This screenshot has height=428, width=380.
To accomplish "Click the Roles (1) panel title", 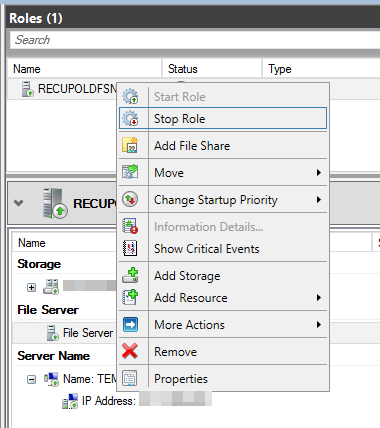I will [36, 18].
